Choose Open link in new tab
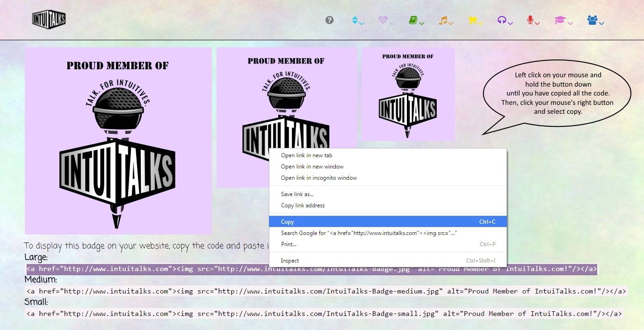The width and height of the screenshot is (644, 330). pos(388,155)
